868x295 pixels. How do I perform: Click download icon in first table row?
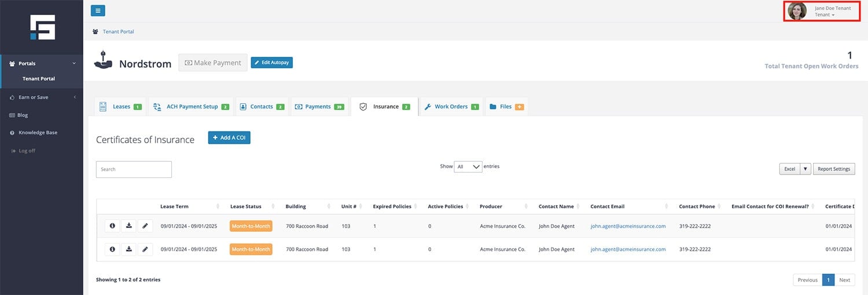129,226
